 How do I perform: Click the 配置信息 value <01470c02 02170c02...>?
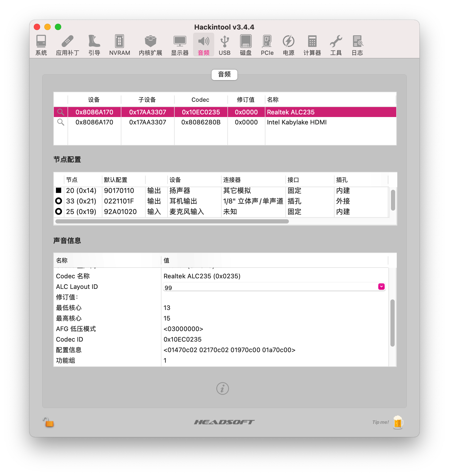[230, 350]
